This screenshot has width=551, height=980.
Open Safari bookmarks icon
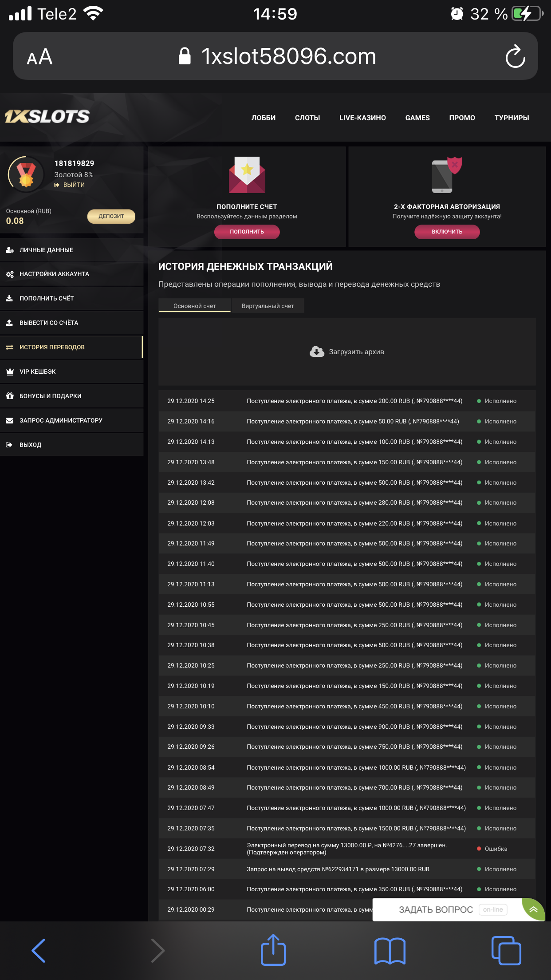[390, 951]
